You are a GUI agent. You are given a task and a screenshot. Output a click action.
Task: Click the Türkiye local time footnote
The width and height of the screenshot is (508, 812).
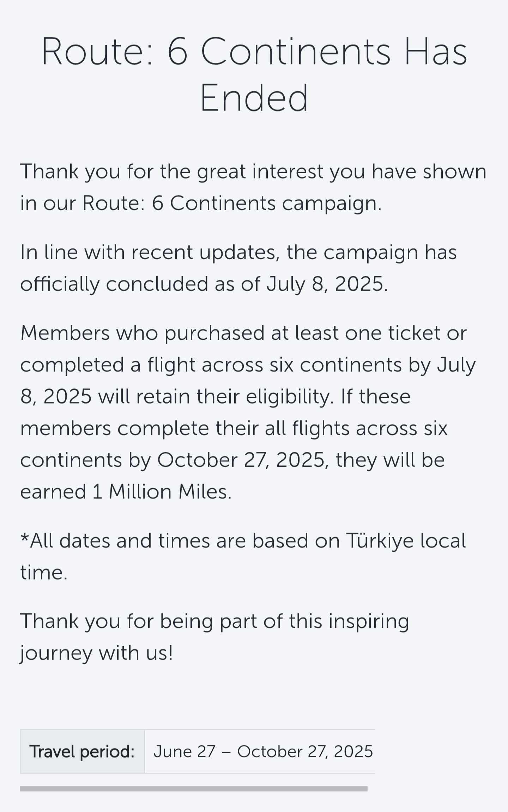pos(243,556)
